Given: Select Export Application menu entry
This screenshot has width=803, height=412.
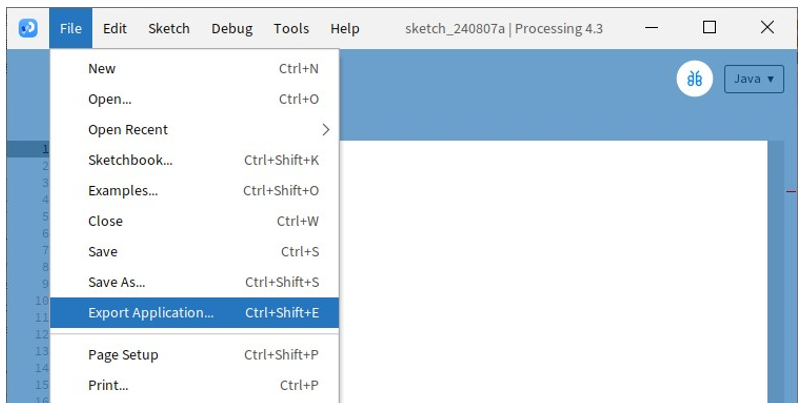Looking at the screenshot, I should 195,313.
